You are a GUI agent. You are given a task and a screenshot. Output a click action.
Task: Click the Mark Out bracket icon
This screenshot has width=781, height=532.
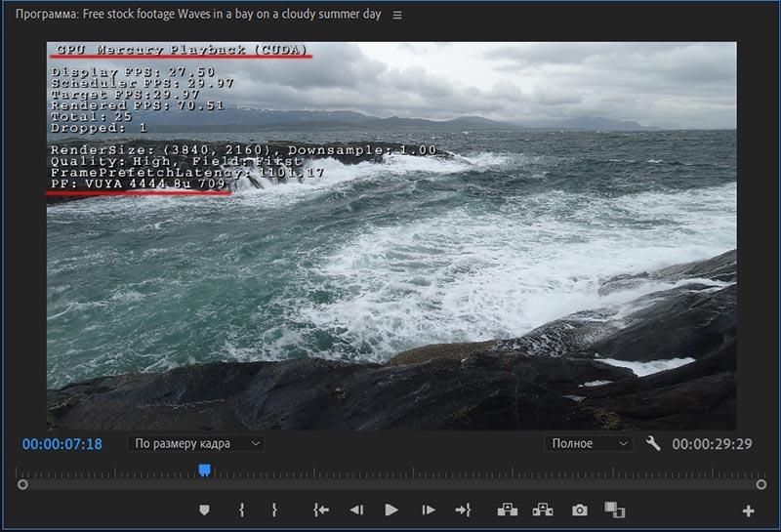click(275, 510)
